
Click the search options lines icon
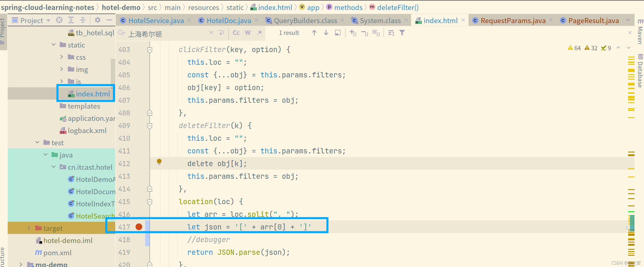(x=391, y=33)
